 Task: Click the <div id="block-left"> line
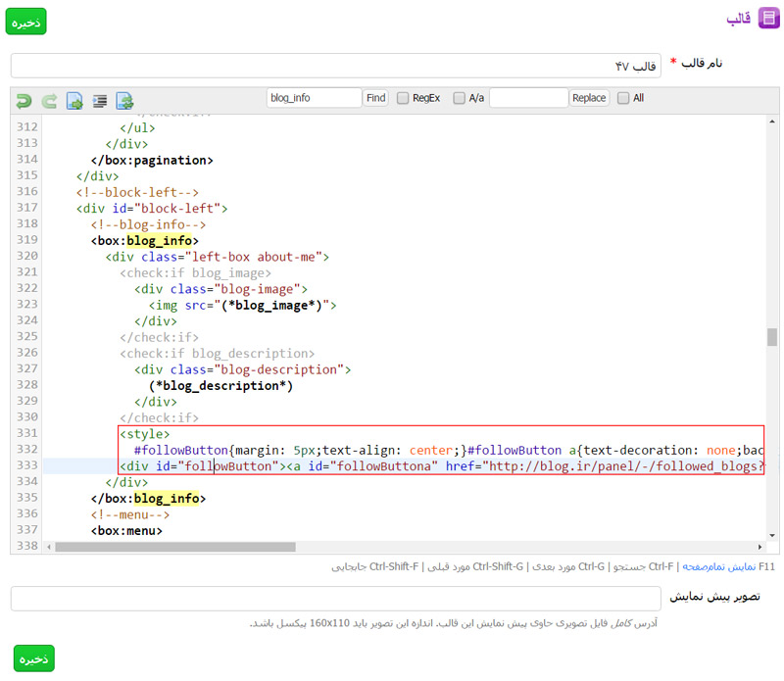click(x=152, y=209)
